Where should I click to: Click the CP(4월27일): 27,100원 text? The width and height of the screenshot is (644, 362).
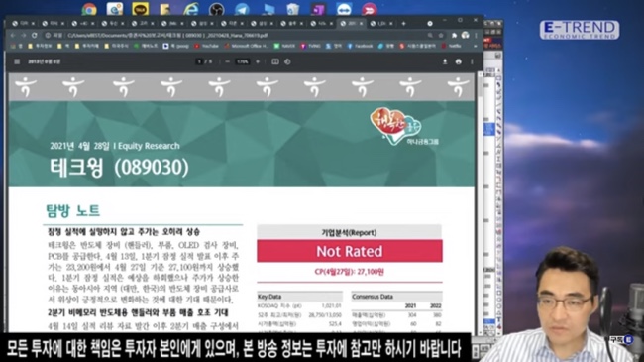click(350, 272)
